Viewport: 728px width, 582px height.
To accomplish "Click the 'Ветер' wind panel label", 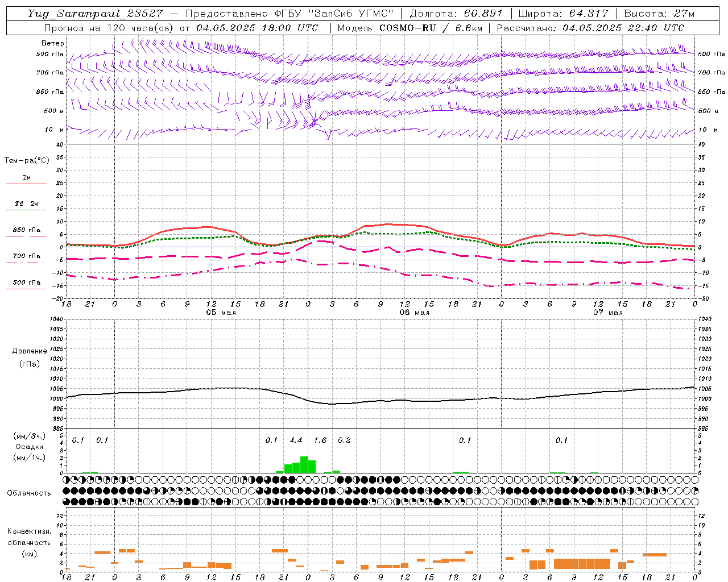I will coord(53,43).
